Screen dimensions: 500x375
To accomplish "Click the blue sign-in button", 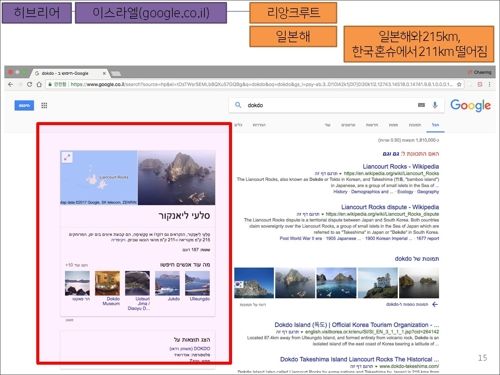I will 24,105.
